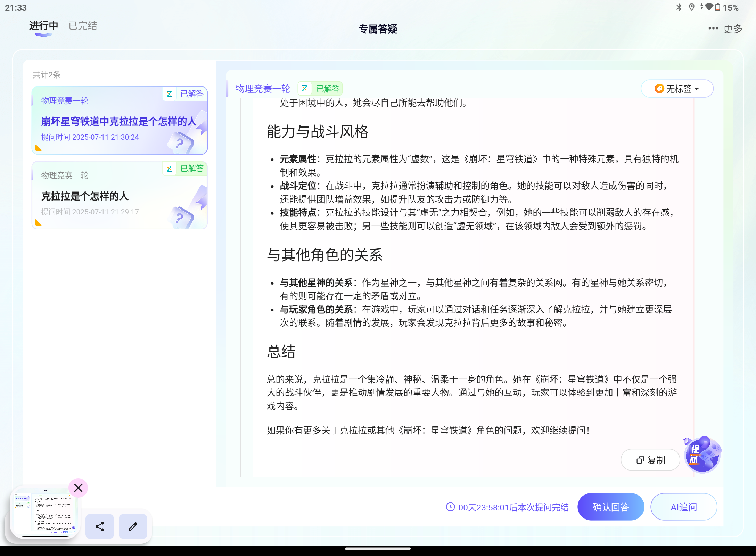Click bold text 元素属性
The height and width of the screenshot is (556, 756).
click(298, 159)
